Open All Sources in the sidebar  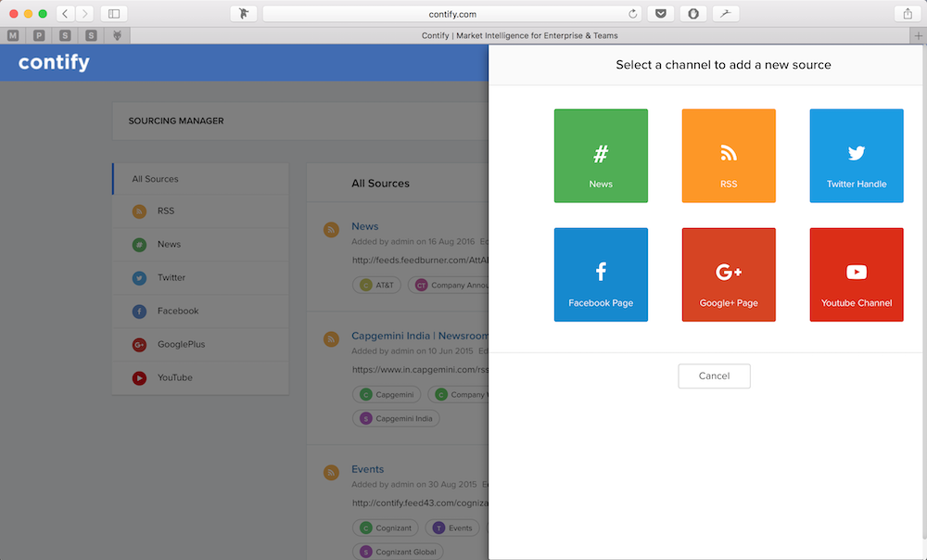(x=156, y=179)
